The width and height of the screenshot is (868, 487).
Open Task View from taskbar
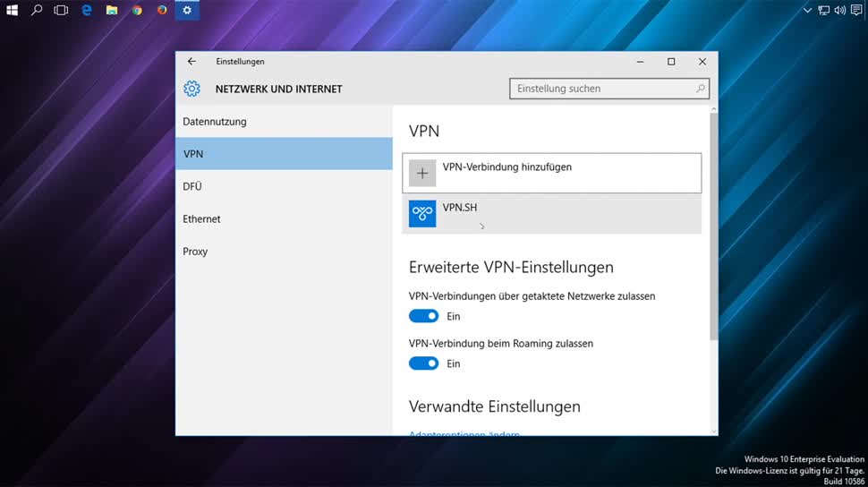[61, 10]
